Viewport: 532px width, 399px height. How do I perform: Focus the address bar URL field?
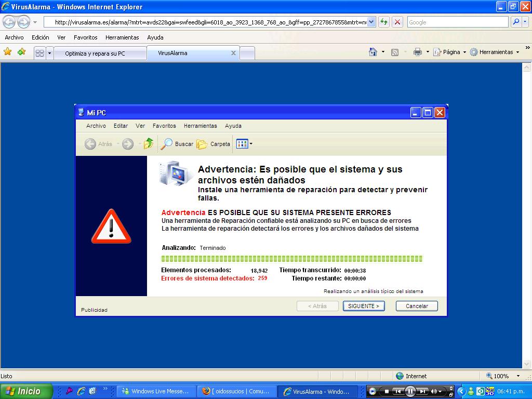(206, 22)
